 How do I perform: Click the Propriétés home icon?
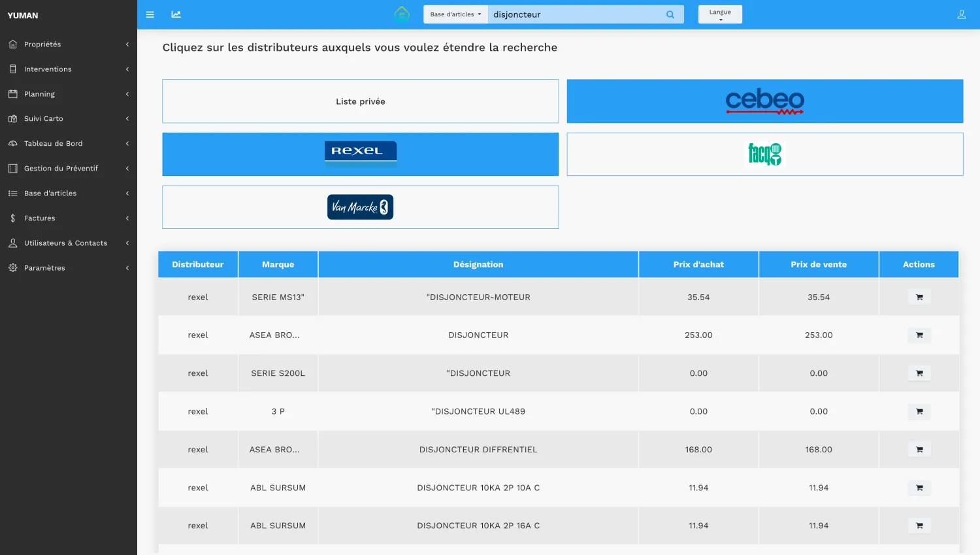(13, 44)
